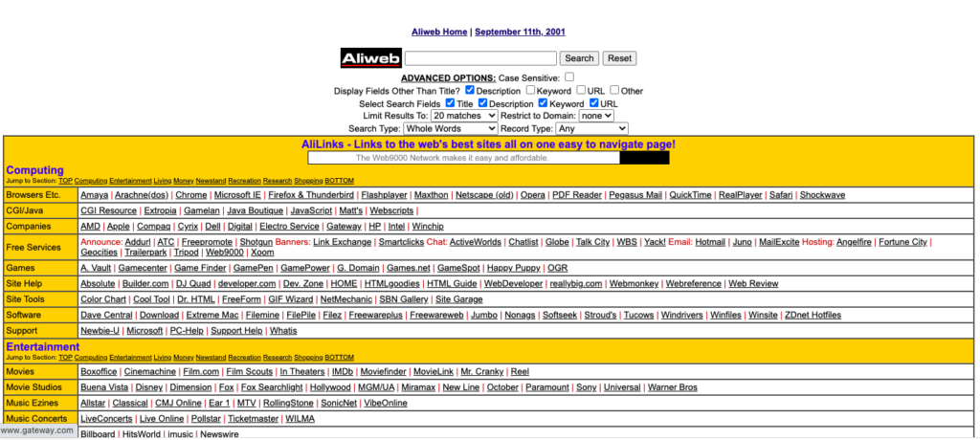The width and height of the screenshot is (980, 440).
Task: Enable the Case Sensitive checkbox
Action: point(569,77)
